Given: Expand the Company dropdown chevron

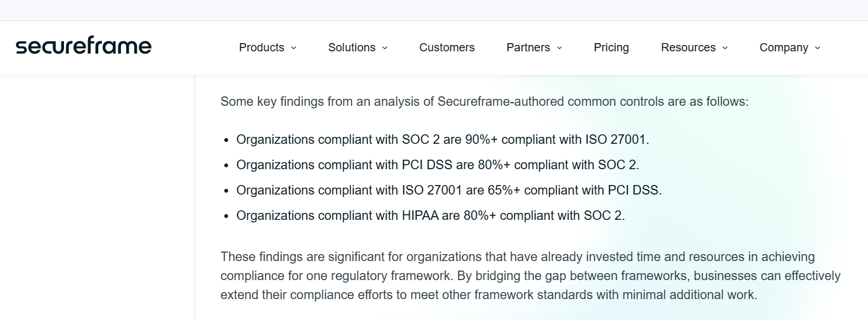Looking at the screenshot, I should pos(817,48).
